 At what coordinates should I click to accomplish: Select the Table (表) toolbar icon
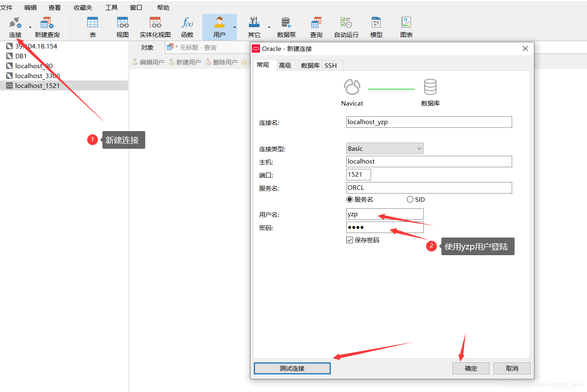(93, 27)
